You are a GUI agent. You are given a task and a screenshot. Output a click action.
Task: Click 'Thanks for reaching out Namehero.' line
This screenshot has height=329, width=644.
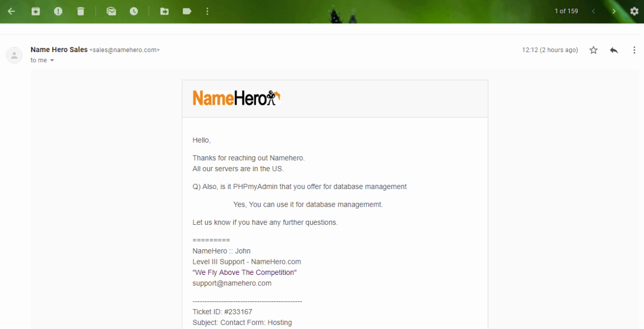(x=249, y=158)
